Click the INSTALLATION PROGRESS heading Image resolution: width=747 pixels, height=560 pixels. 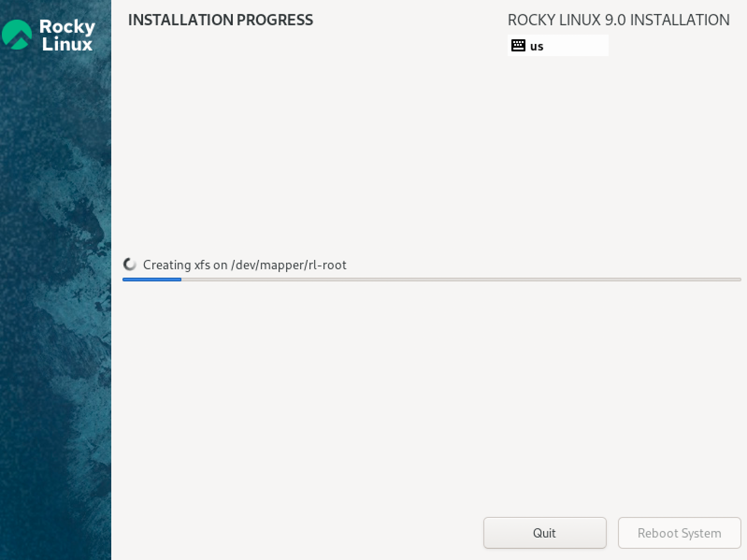(x=221, y=20)
